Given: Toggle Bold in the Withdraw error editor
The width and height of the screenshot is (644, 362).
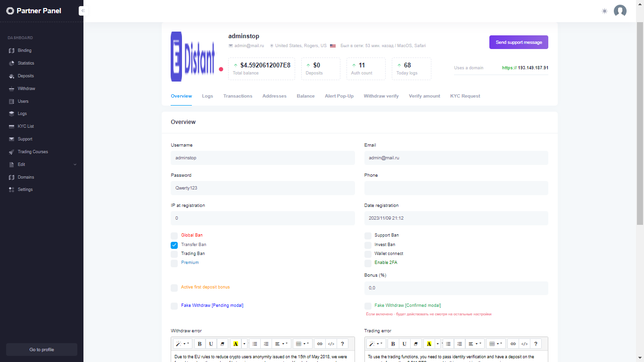Looking at the screenshot, I should pos(200,344).
